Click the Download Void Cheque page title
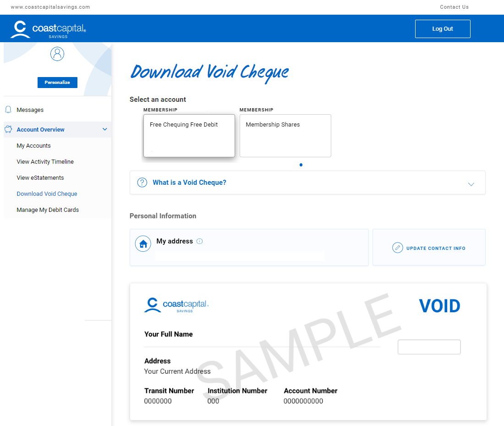Screen dimensions: 504x426 click(209, 73)
